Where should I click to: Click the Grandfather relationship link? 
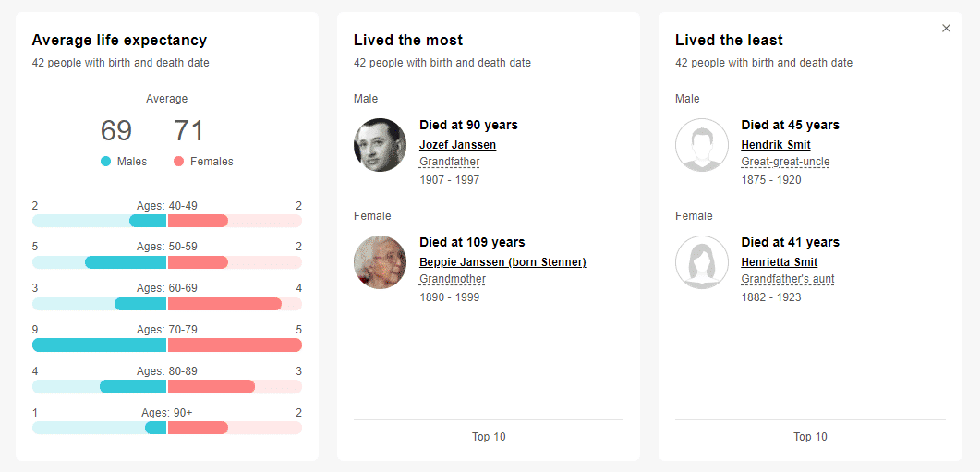pyautogui.click(x=450, y=162)
